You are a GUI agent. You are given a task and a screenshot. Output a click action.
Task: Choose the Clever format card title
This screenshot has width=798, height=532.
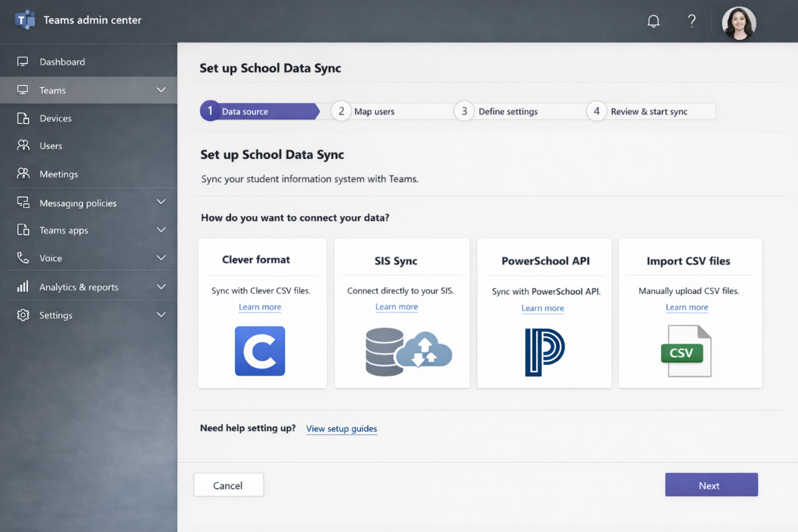pyautogui.click(x=256, y=260)
